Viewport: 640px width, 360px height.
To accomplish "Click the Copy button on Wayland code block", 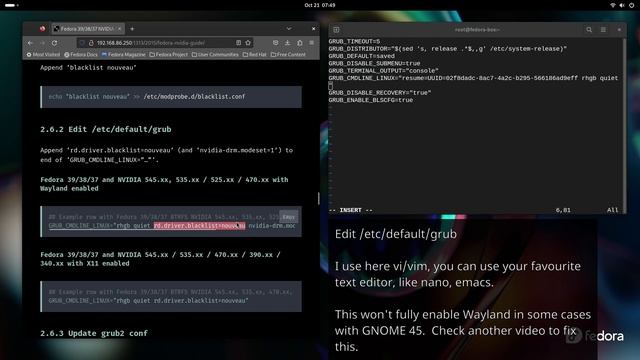I will [x=289, y=217].
